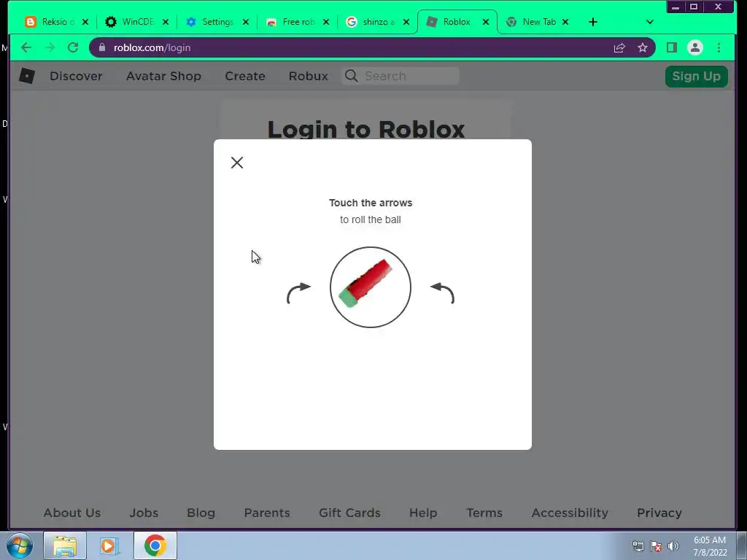Bookmark this page with the star
The image size is (747, 560).
643,47
